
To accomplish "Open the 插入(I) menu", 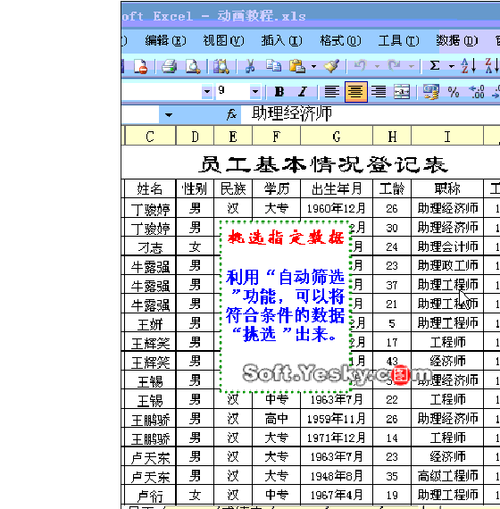I will pos(282,41).
